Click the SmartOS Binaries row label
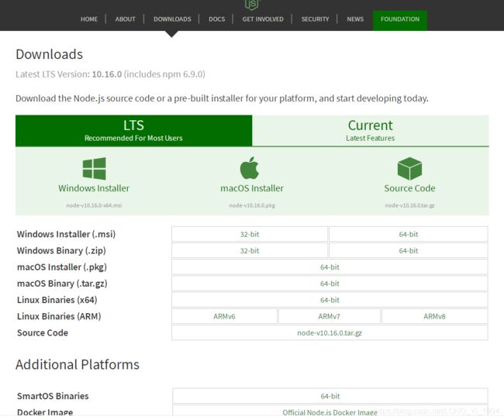 point(53,396)
